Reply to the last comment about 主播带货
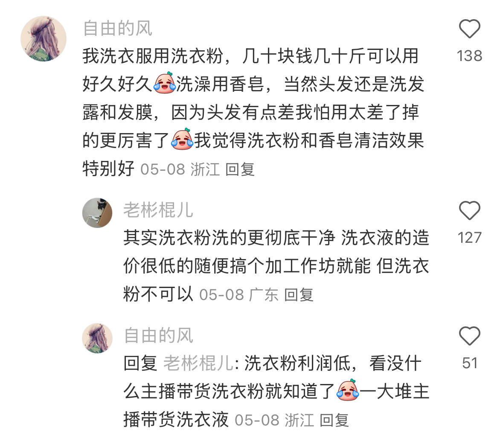Viewport: 503px width, 448px height. point(334,420)
